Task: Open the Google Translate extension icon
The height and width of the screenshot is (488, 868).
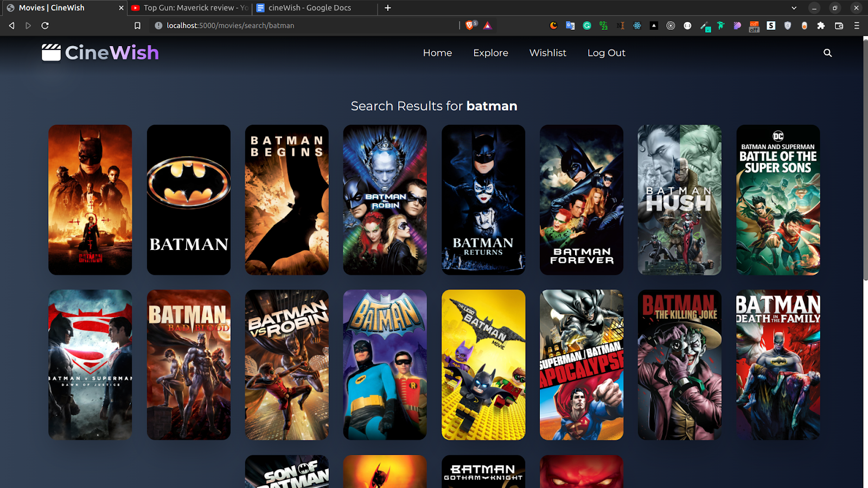Action: 570,25
